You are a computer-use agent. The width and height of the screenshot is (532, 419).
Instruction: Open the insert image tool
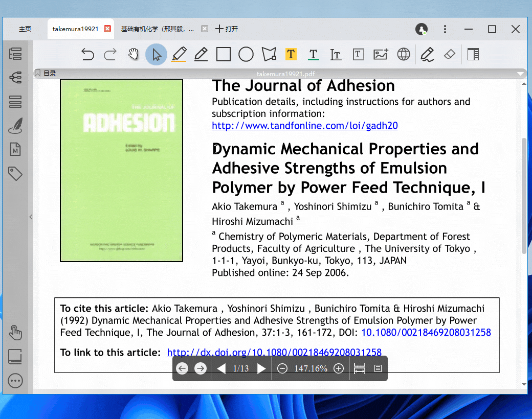click(381, 54)
